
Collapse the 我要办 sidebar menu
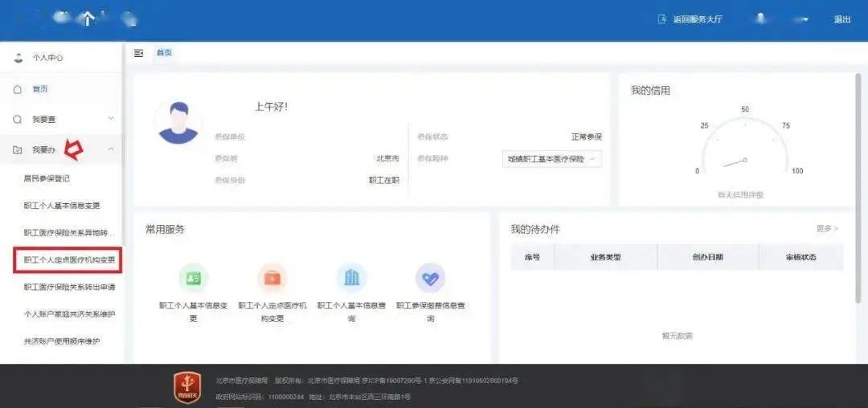click(110, 149)
